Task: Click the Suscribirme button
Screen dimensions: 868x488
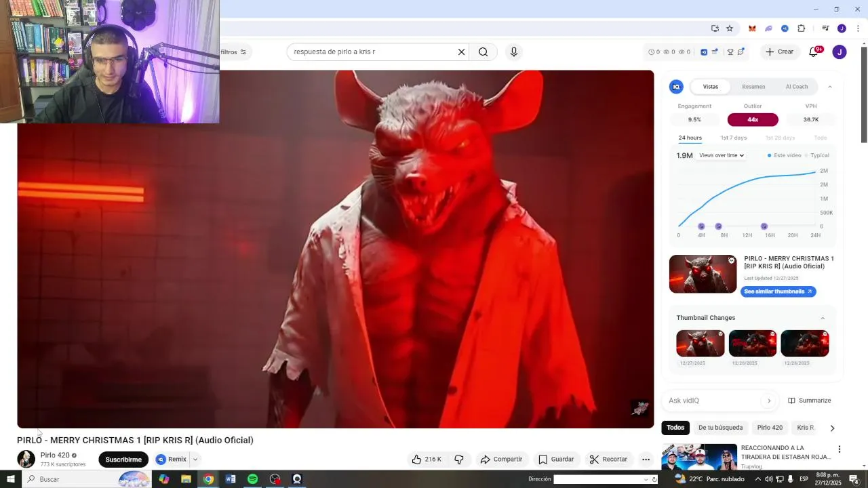Action: tap(123, 460)
